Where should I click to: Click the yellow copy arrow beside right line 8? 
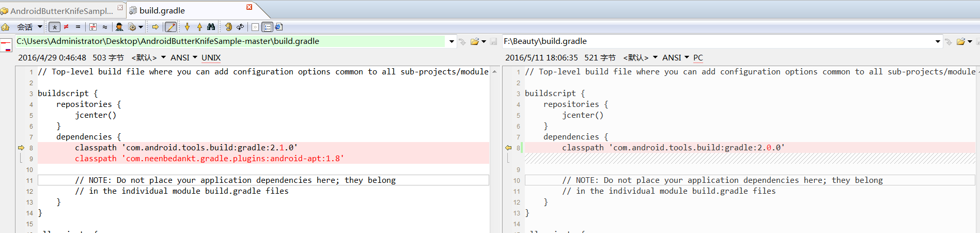click(508, 148)
